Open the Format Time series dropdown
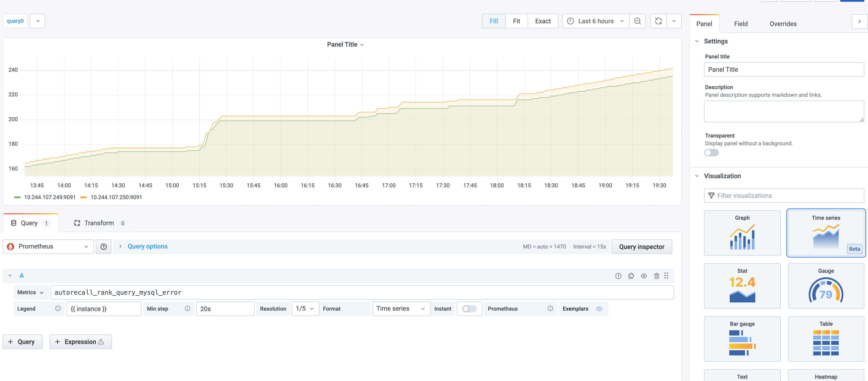Image resolution: width=868 pixels, height=381 pixels. coord(401,309)
